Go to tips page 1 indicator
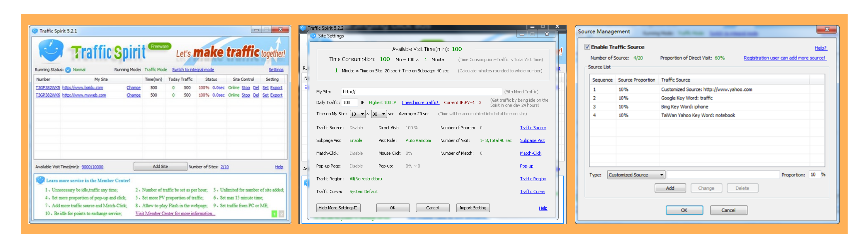This screenshot has width=868, height=234. coord(274,213)
